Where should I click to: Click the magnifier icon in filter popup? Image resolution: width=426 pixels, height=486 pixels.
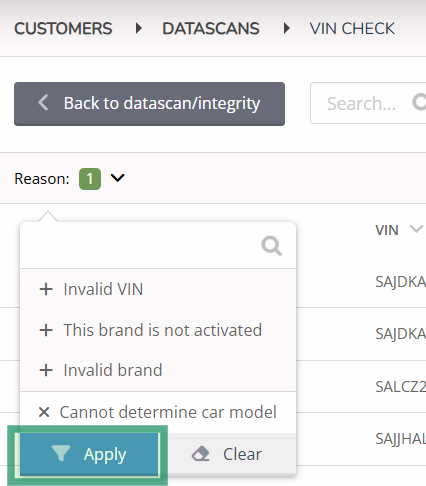tap(272, 246)
